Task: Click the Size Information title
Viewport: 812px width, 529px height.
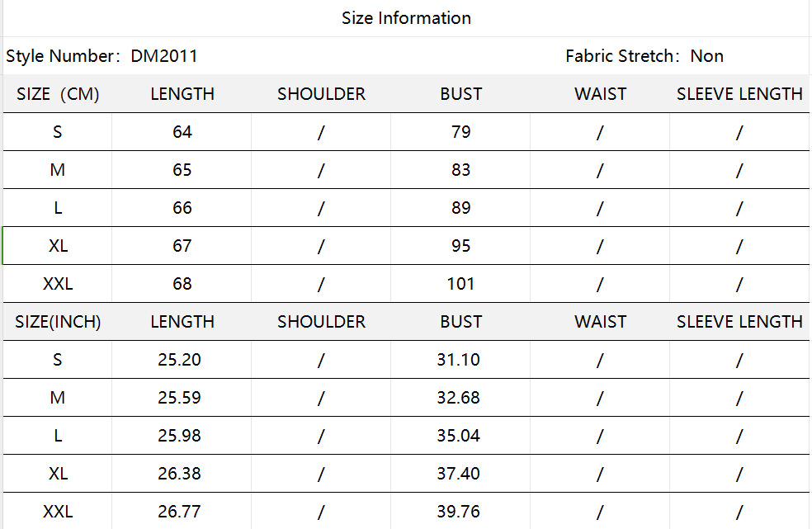Action: 406,18
